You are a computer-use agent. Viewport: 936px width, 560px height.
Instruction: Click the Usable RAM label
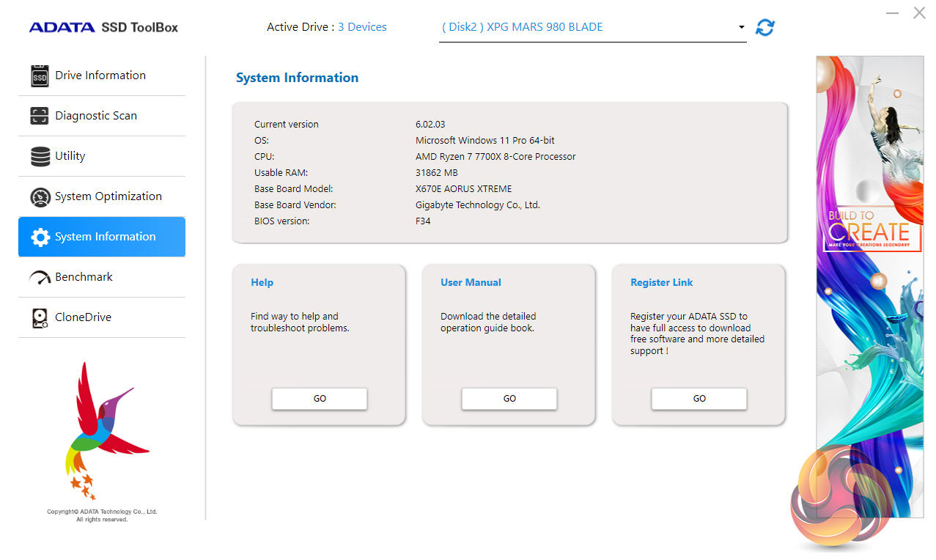(281, 173)
